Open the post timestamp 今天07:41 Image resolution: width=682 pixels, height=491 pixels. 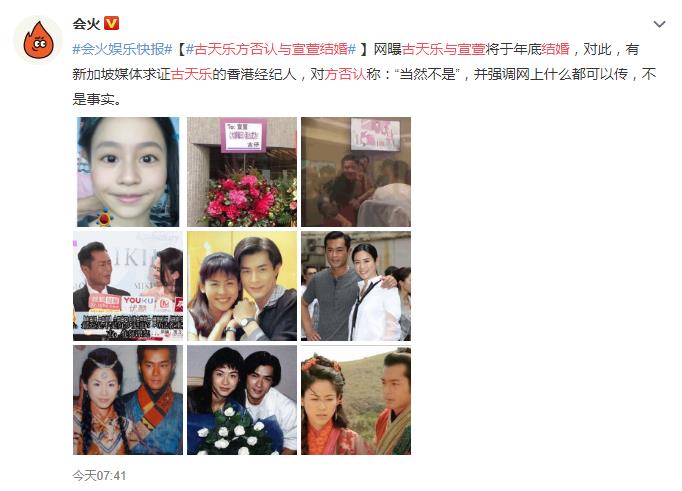(x=99, y=476)
